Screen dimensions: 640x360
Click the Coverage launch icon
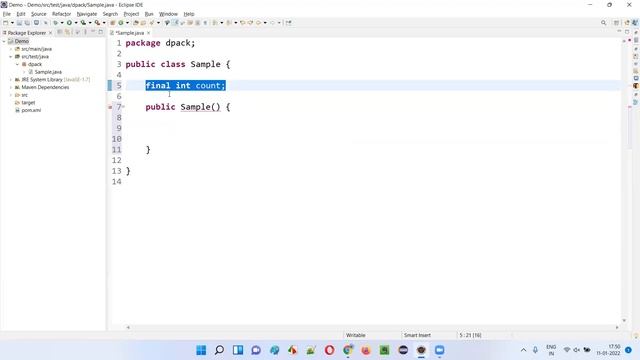point(83,23)
